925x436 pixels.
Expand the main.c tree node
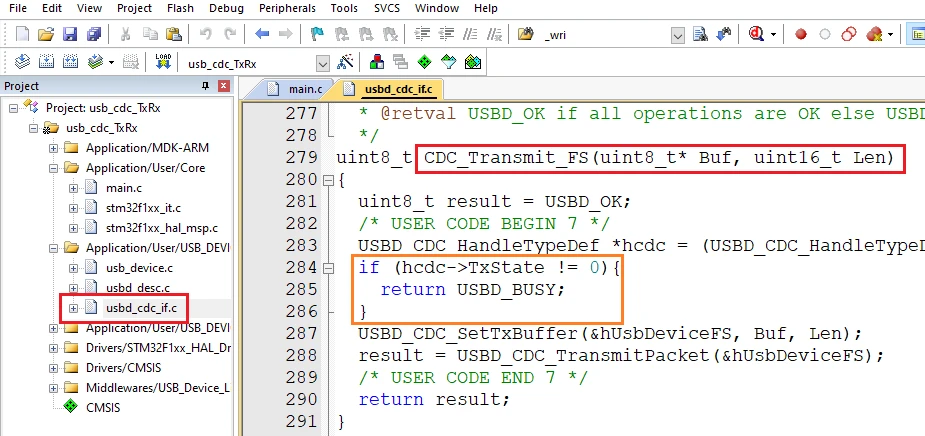coord(73,188)
